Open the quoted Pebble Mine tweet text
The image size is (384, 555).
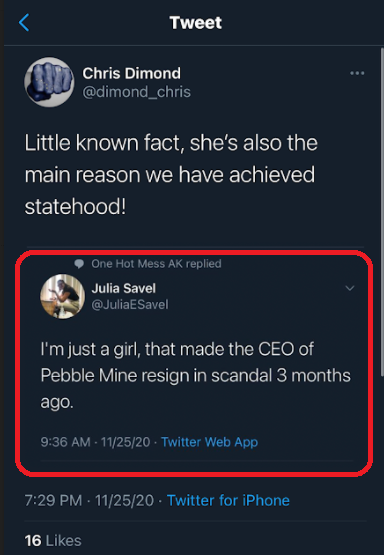tap(195, 376)
